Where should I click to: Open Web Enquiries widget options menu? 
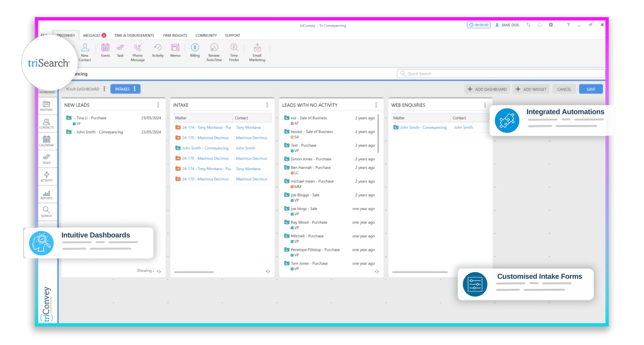[x=485, y=105]
